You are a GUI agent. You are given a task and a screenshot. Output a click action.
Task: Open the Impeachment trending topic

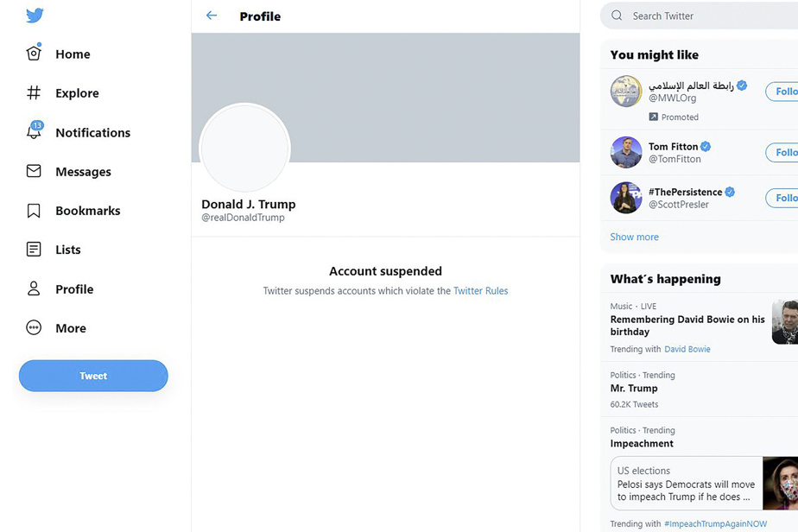pyautogui.click(x=642, y=443)
